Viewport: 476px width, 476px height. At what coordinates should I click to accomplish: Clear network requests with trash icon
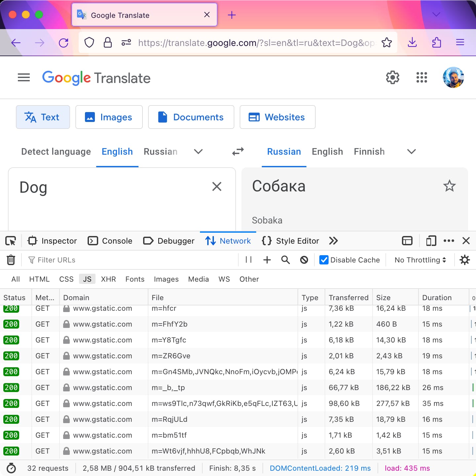(11, 260)
